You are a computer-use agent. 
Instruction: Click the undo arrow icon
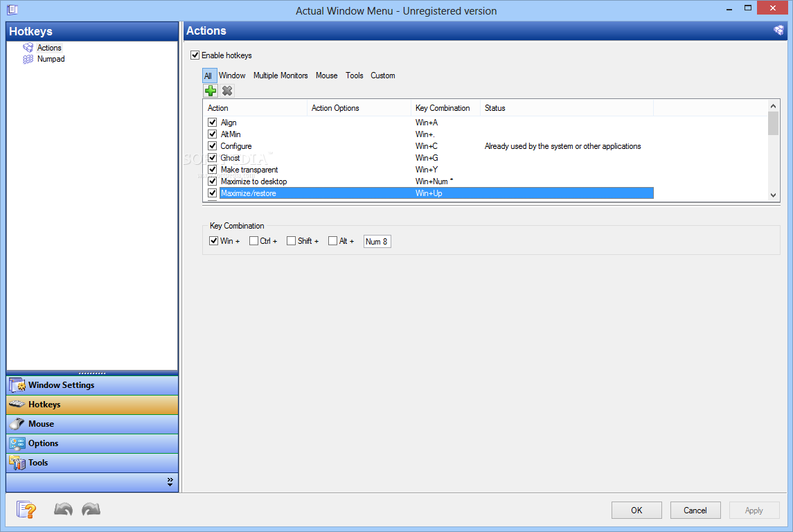[x=63, y=509]
